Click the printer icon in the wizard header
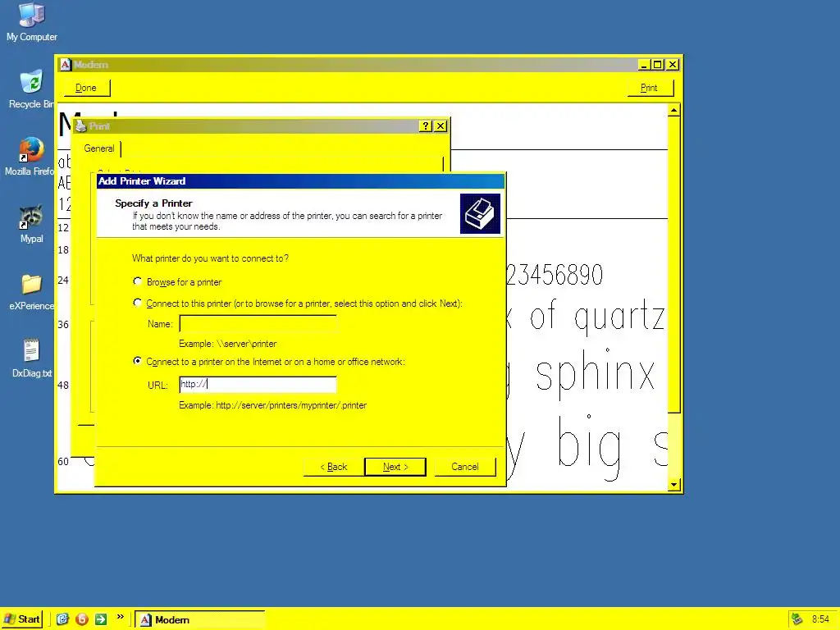This screenshot has height=630, width=840. (x=480, y=214)
